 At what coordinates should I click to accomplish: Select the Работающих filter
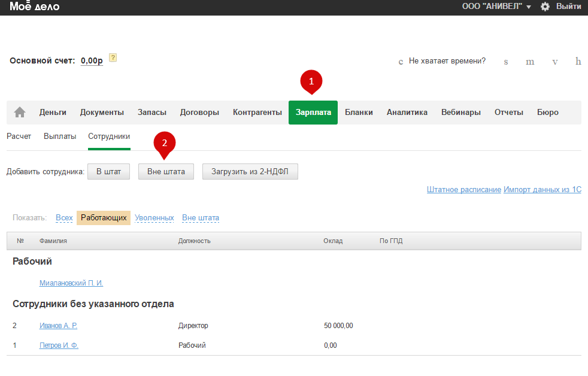[104, 218]
